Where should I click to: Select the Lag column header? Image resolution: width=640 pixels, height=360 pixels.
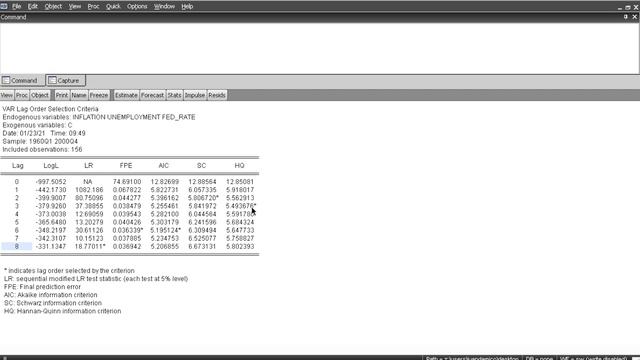pos(18,165)
